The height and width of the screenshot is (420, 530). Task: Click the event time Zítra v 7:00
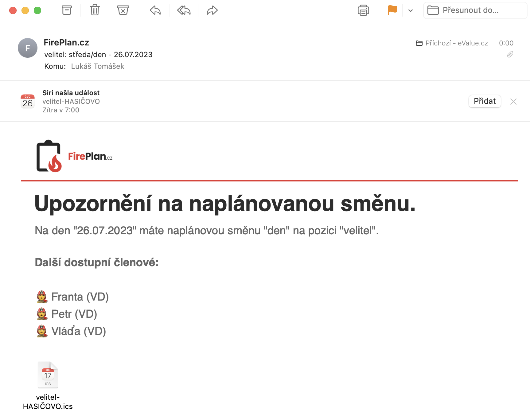(x=61, y=110)
